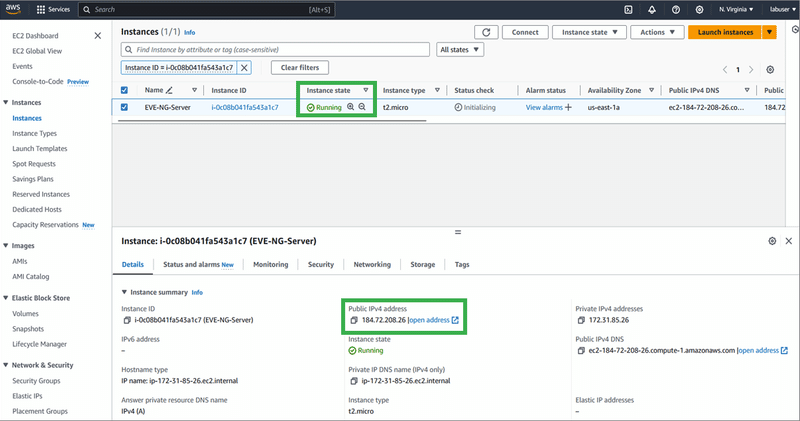Open the Instance state dropdown button
Image resolution: width=800 pixels, height=421 pixels.
589,32
